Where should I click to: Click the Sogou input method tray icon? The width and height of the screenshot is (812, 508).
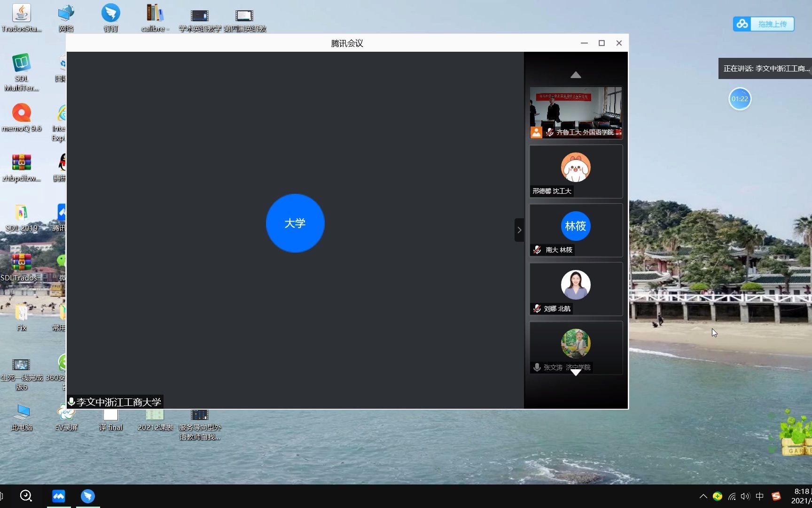click(776, 496)
